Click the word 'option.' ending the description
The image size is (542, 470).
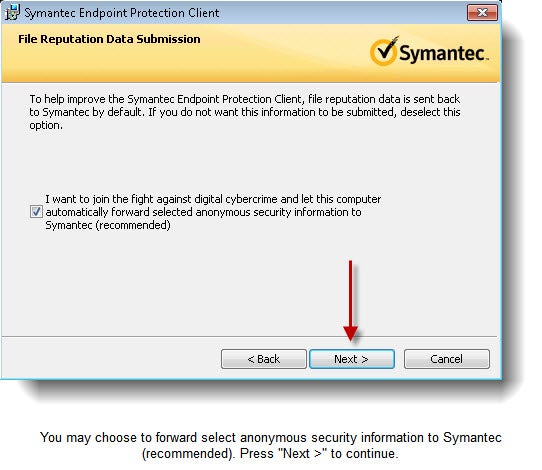tap(46, 125)
